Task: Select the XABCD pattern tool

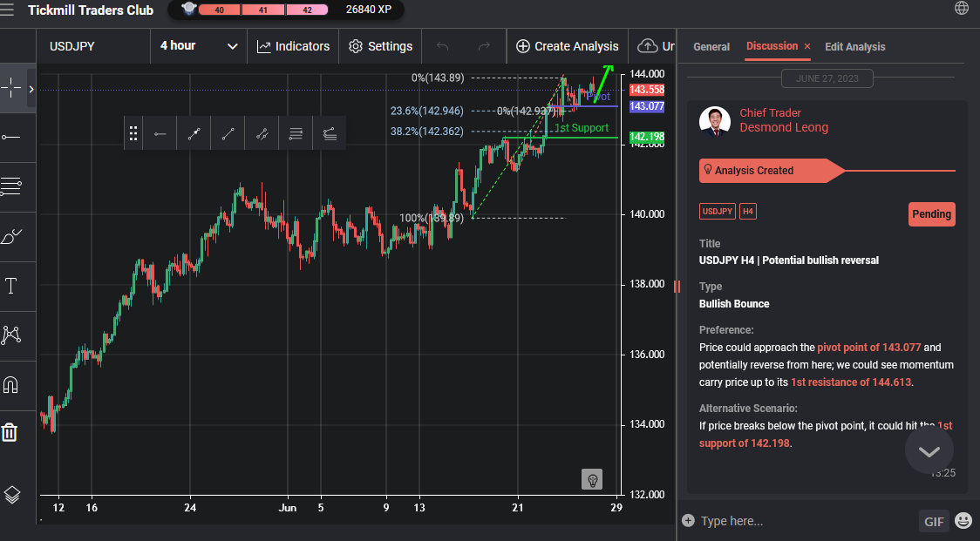Action: coord(11,335)
